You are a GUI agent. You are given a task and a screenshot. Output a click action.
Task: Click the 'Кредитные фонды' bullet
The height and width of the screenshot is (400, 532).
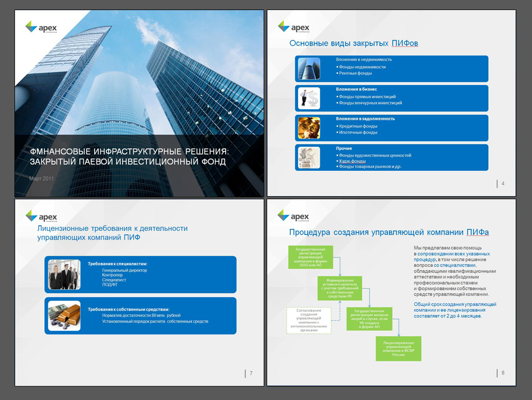click(358, 126)
